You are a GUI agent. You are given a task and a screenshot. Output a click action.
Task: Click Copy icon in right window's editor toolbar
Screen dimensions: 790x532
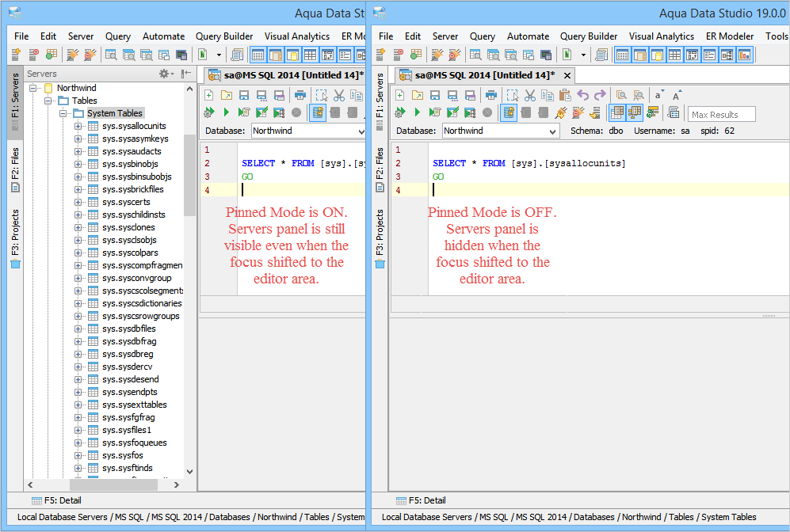pyautogui.click(x=548, y=95)
